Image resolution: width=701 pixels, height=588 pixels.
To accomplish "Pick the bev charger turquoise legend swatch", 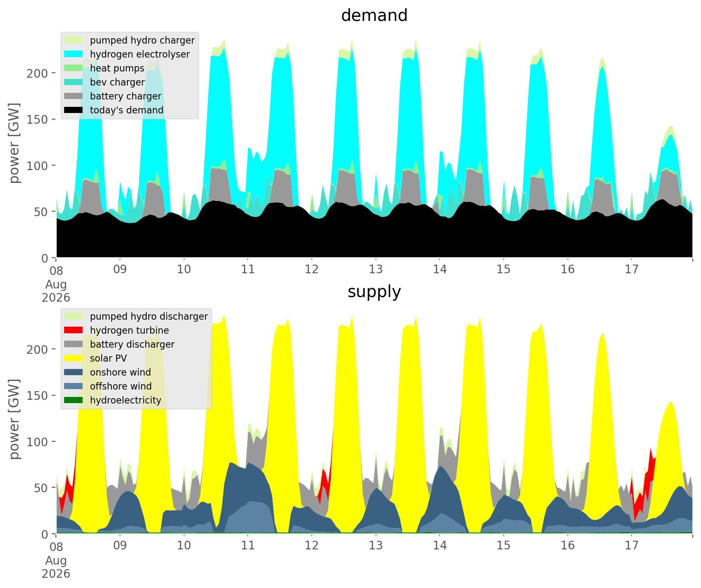I will (x=74, y=82).
